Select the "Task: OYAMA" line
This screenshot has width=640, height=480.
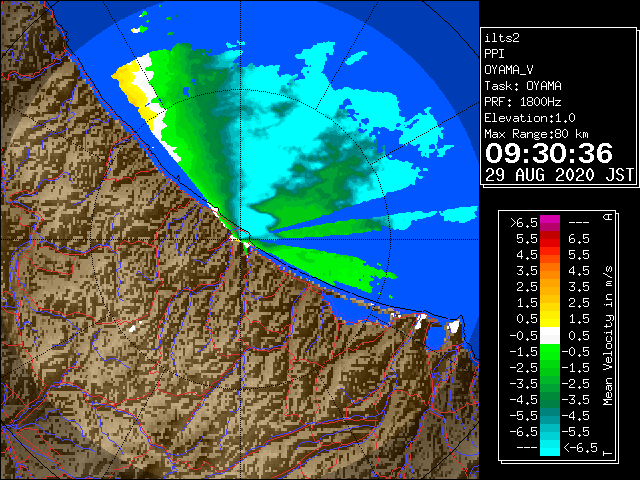point(523,86)
